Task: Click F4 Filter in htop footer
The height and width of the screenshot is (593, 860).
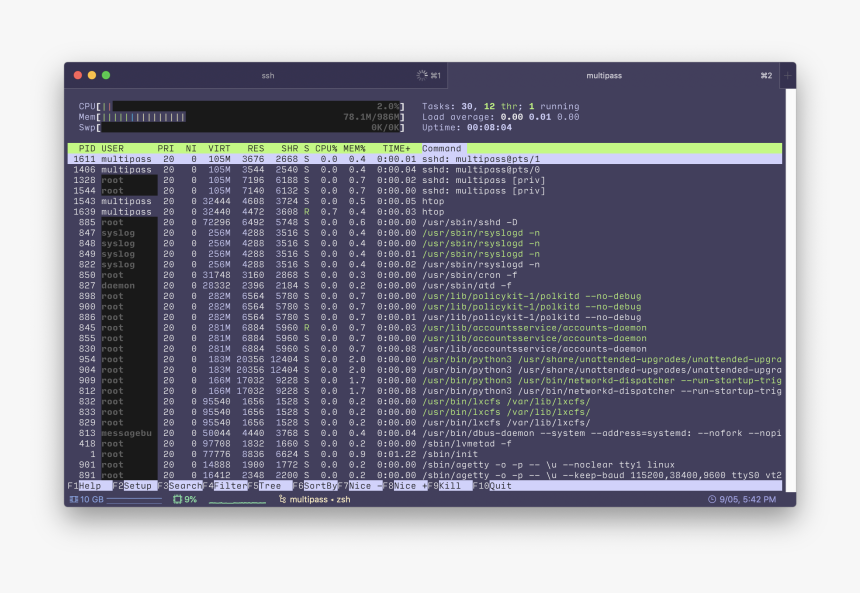Action: 225,486
